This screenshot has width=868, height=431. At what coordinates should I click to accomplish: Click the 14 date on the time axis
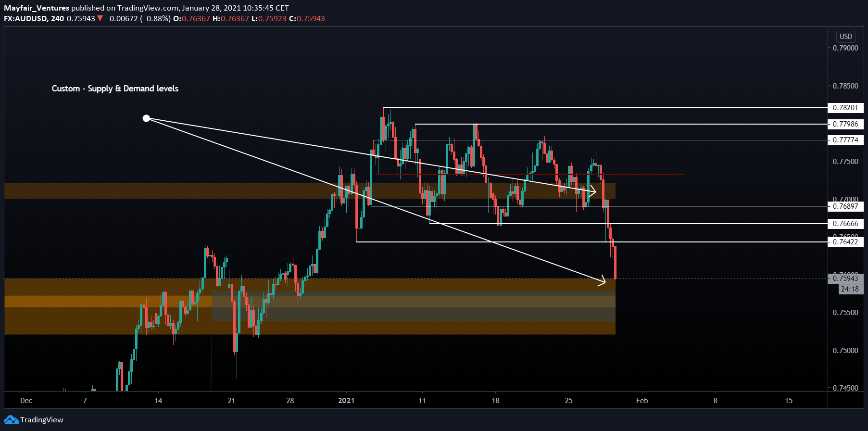(x=158, y=401)
